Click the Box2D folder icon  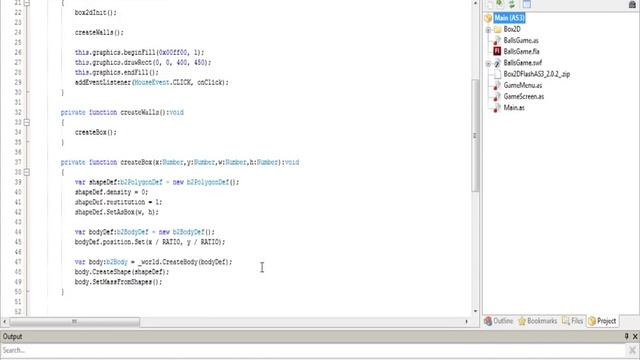[497, 29]
